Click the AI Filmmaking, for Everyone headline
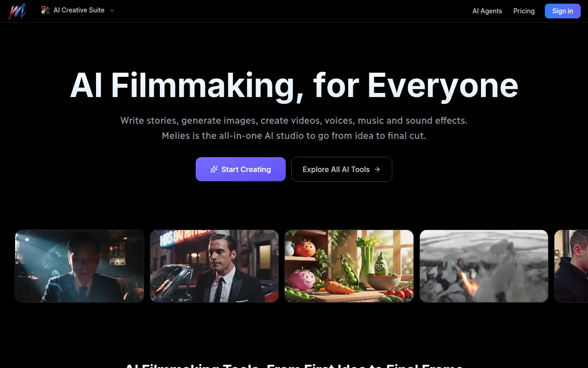Screen dimensions: 588x368 click(294, 85)
